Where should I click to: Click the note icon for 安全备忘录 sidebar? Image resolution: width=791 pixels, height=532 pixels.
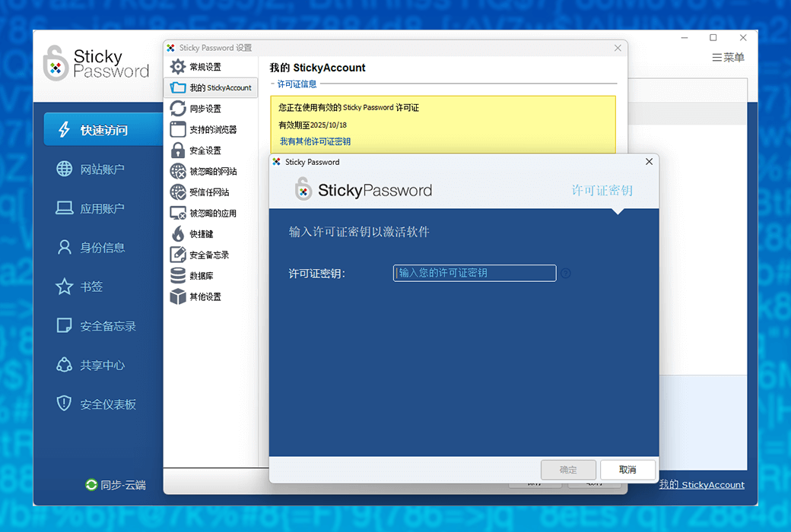(x=64, y=325)
